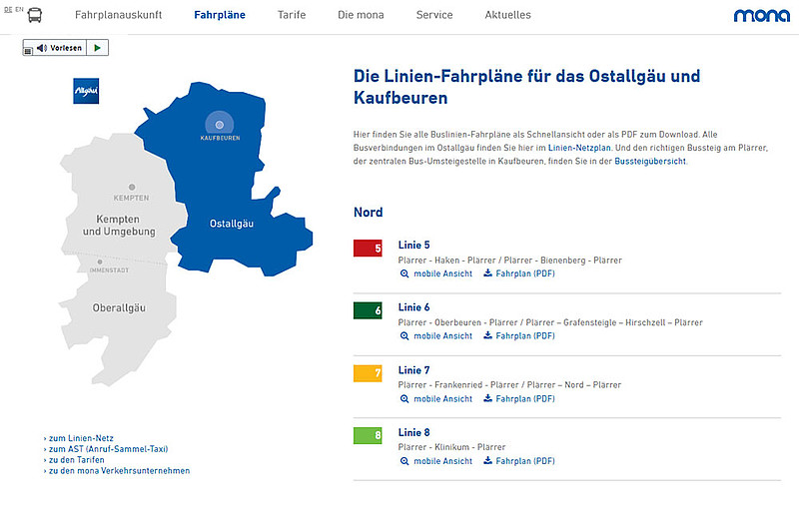Click the Nord section heading
The image size is (799, 532).
tap(368, 213)
